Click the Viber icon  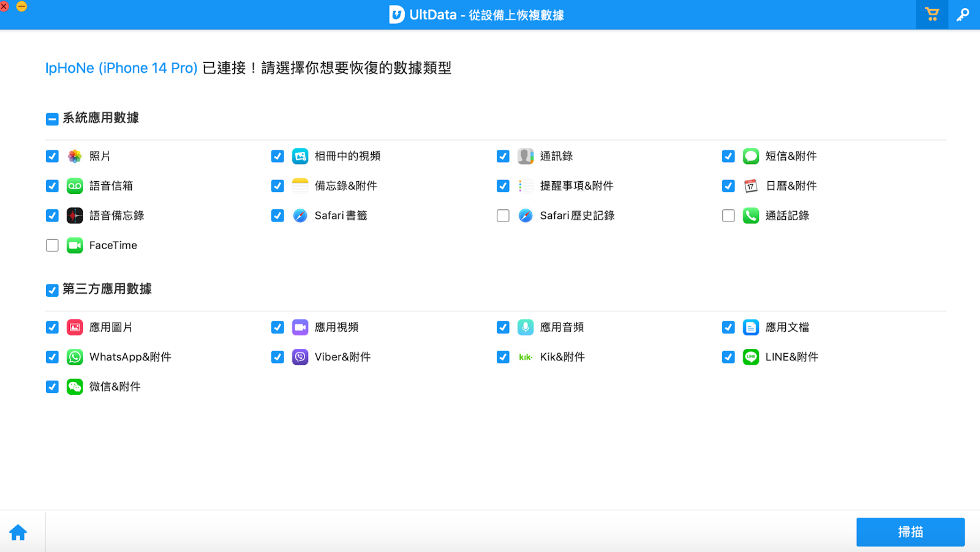click(x=300, y=357)
